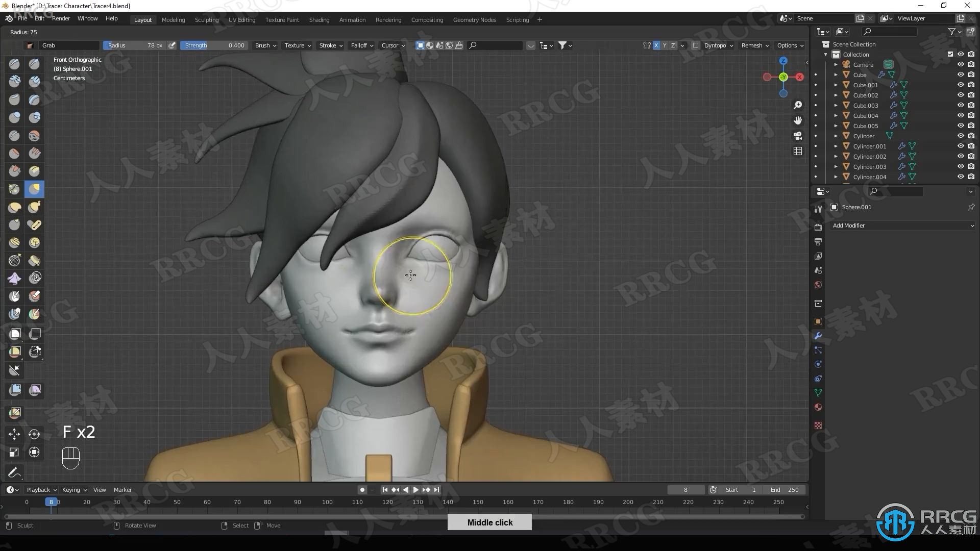Select the Draw sculpt brush

14,64
